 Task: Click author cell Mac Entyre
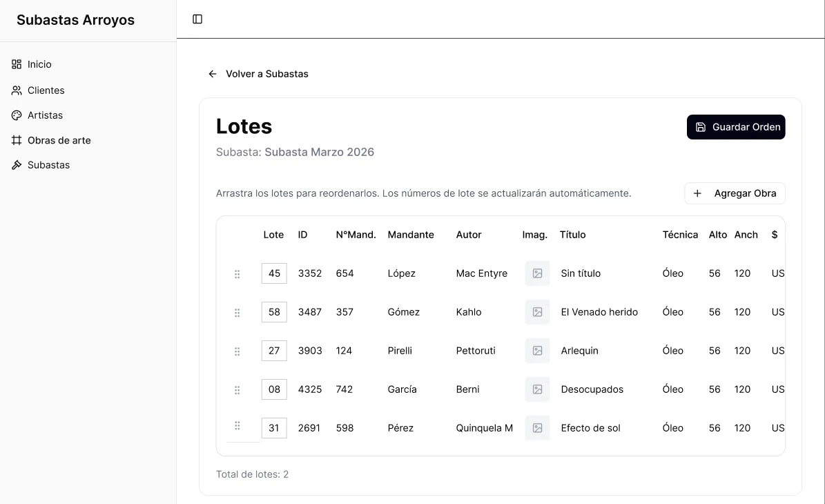click(482, 273)
